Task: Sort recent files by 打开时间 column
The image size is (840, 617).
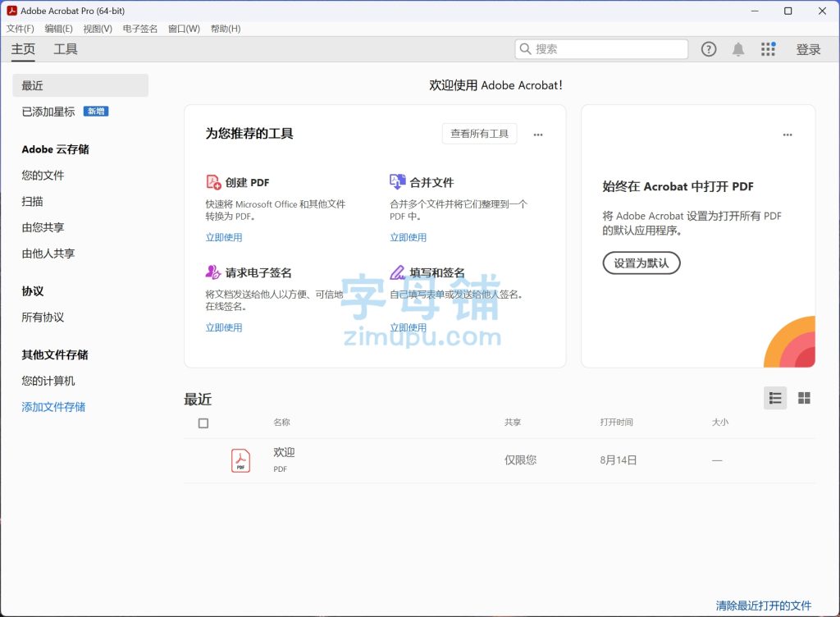Action: coord(617,422)
